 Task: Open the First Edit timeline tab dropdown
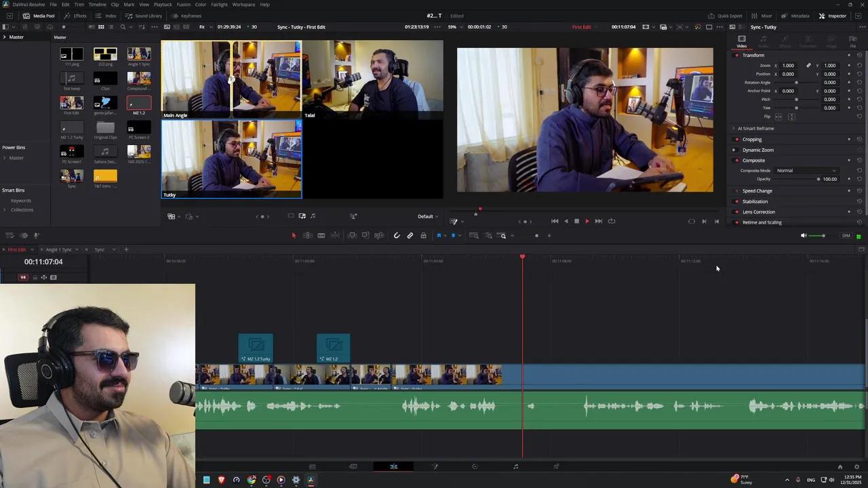32,249
